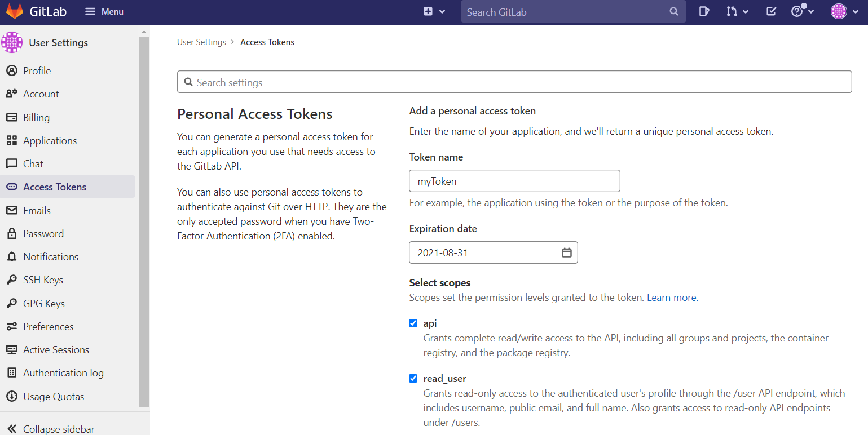The width and height of the screenshot is (868, 435).
Task: Click the User Settings breadcrumb link
Action: click(201, 42)
